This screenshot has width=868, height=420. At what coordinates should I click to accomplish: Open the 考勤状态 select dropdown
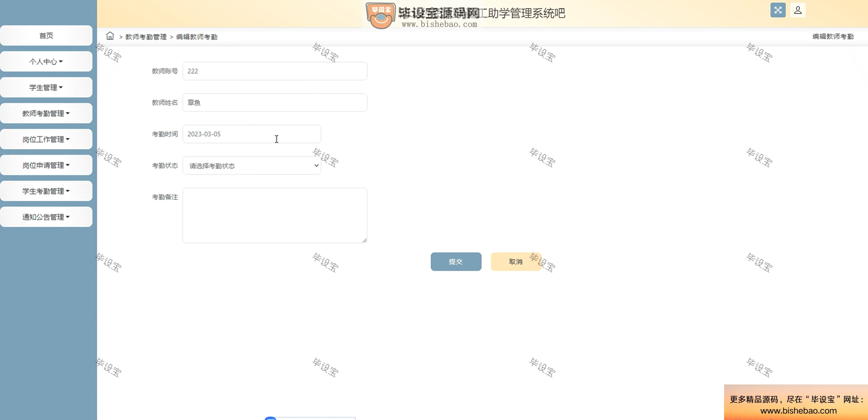pos(252,166)
